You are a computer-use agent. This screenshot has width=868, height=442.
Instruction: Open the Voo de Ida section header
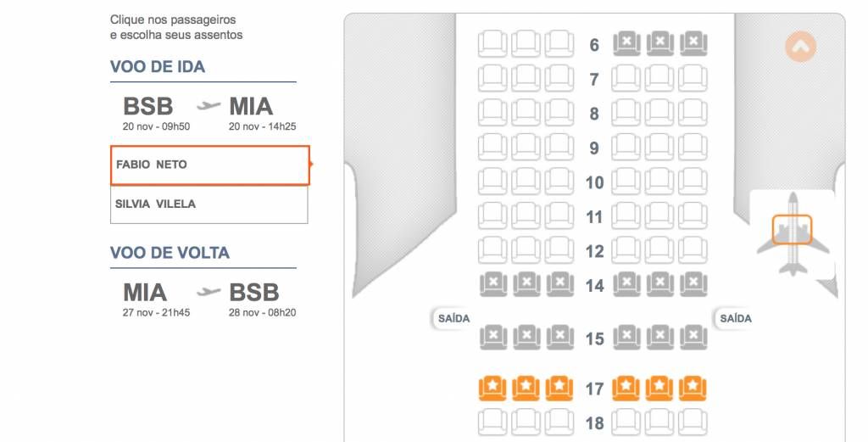tap(158, 66)
